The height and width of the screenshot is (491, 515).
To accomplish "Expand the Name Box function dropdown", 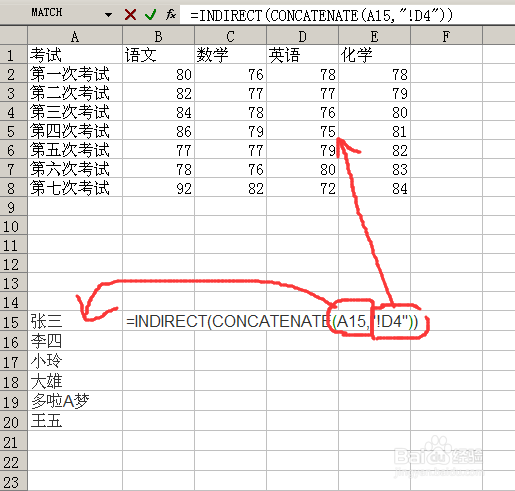I will pyautogui.click(x=108, y=14).
